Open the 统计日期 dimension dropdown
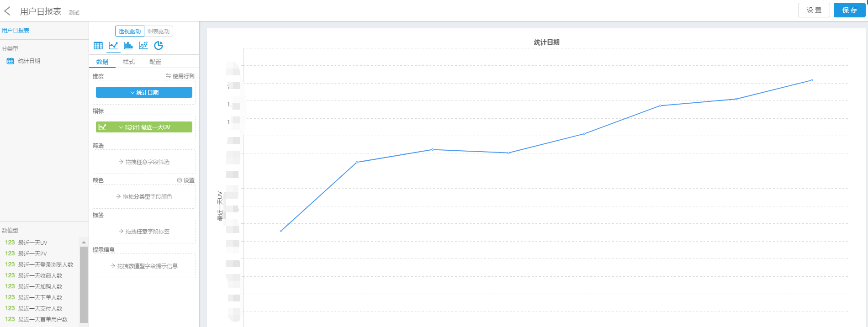This screenshot has width=868, height=327. [144, 92]
